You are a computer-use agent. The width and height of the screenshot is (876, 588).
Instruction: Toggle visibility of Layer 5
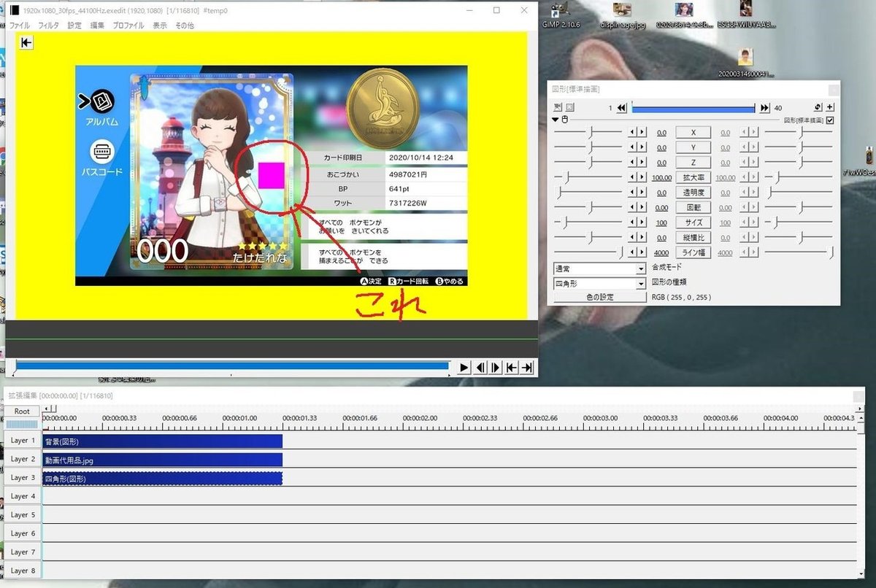(x=22, y=515)
